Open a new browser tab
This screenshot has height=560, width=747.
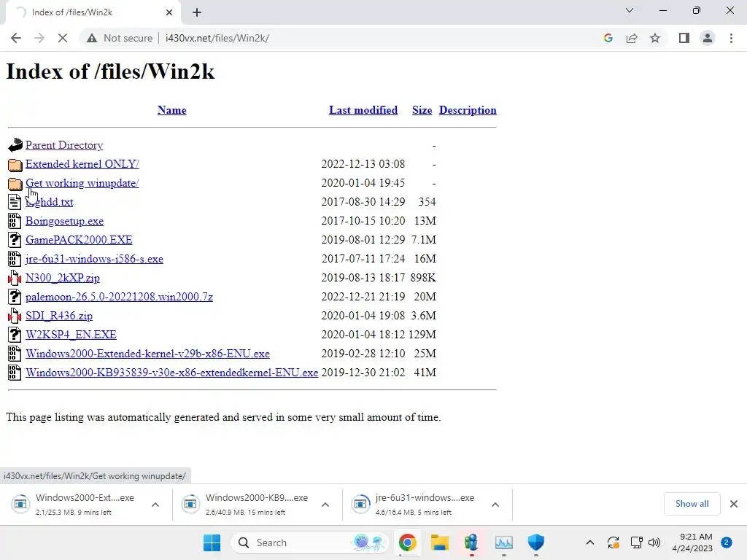(x=197, y=12)
